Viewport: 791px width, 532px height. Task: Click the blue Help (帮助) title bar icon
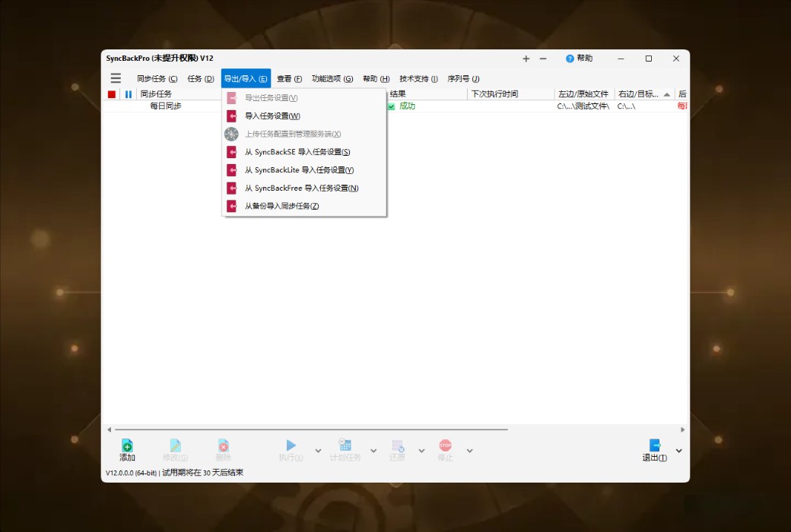pyautogui.click(x=570, y=59)
